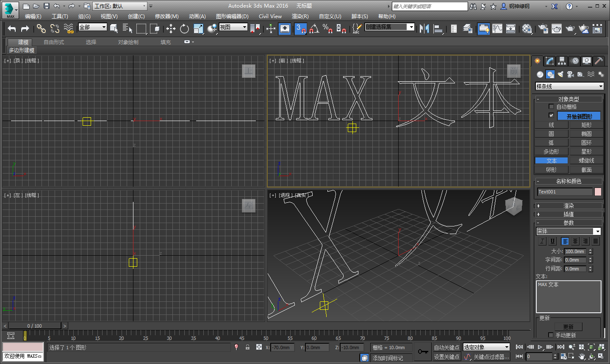Screen dimensions: 610x364
Task: Disable the 3D snaps toggle
Action: [x=300, y=29]
